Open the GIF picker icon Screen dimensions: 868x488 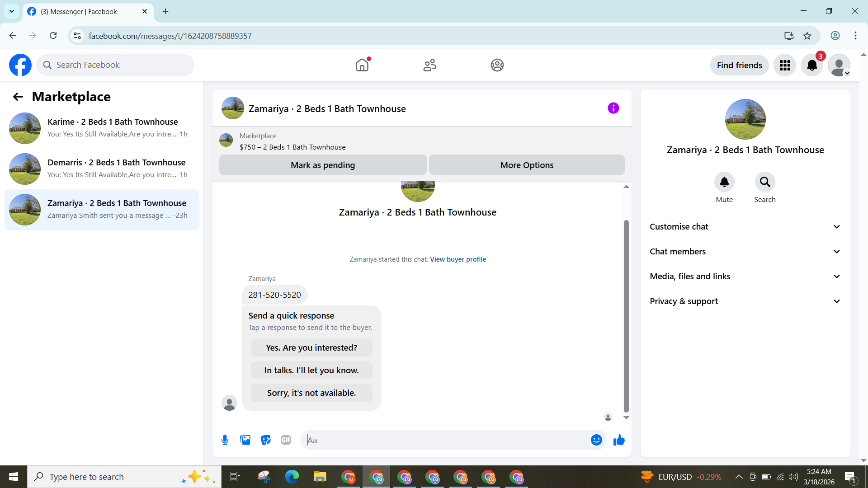tap(286, 440)
